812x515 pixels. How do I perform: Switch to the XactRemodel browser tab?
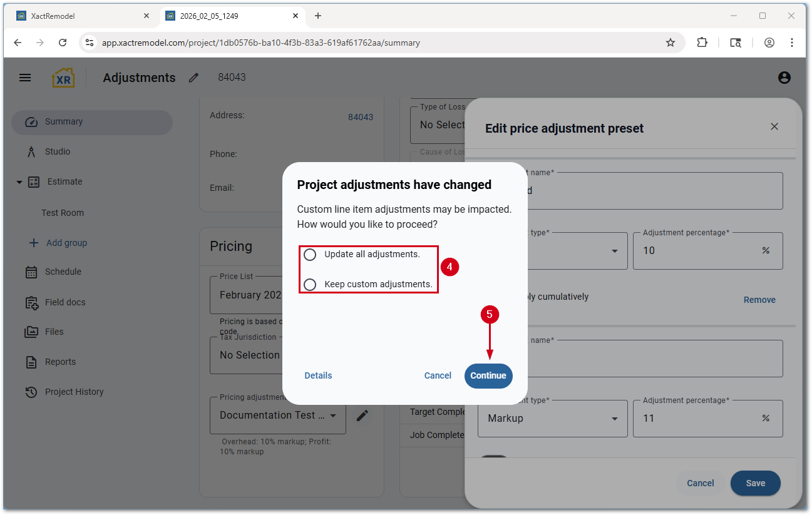pos(81,16)
